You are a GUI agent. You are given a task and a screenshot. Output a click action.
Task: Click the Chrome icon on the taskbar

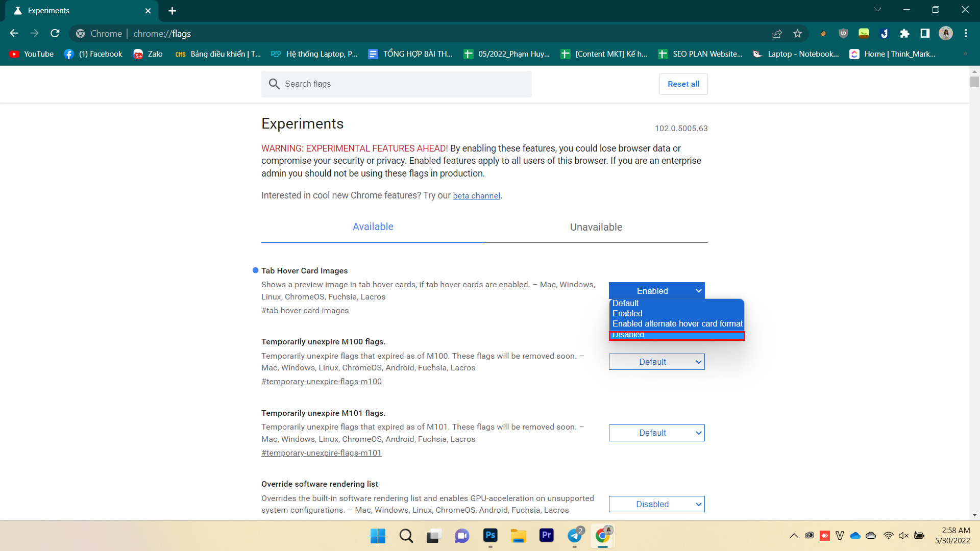[x=603, y=536]
